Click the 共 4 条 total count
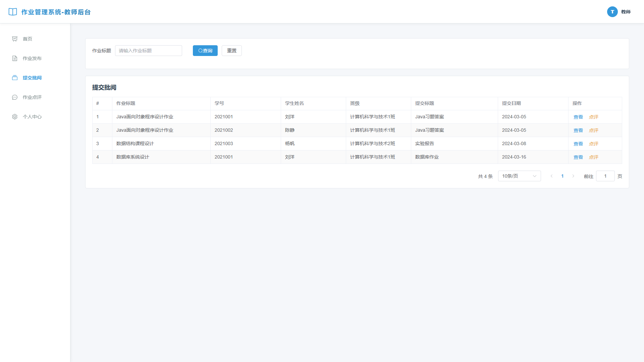Screen dimensions: 644x362 click(485, 176)
